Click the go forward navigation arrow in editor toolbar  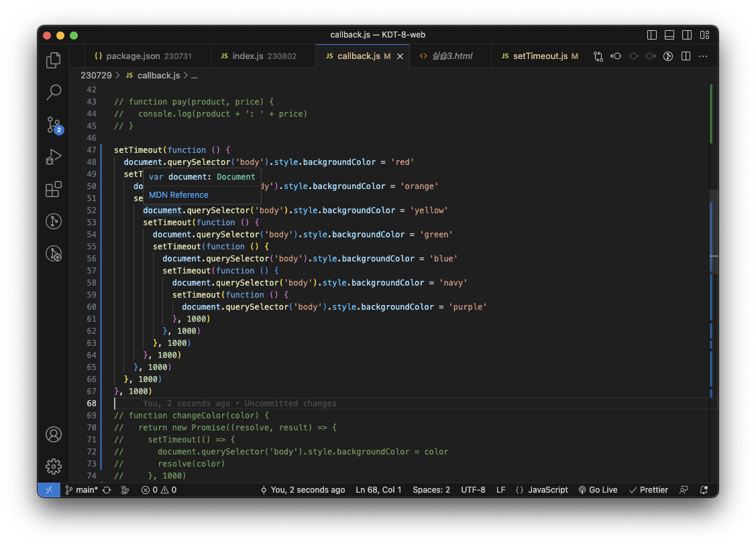coord(651,56)
